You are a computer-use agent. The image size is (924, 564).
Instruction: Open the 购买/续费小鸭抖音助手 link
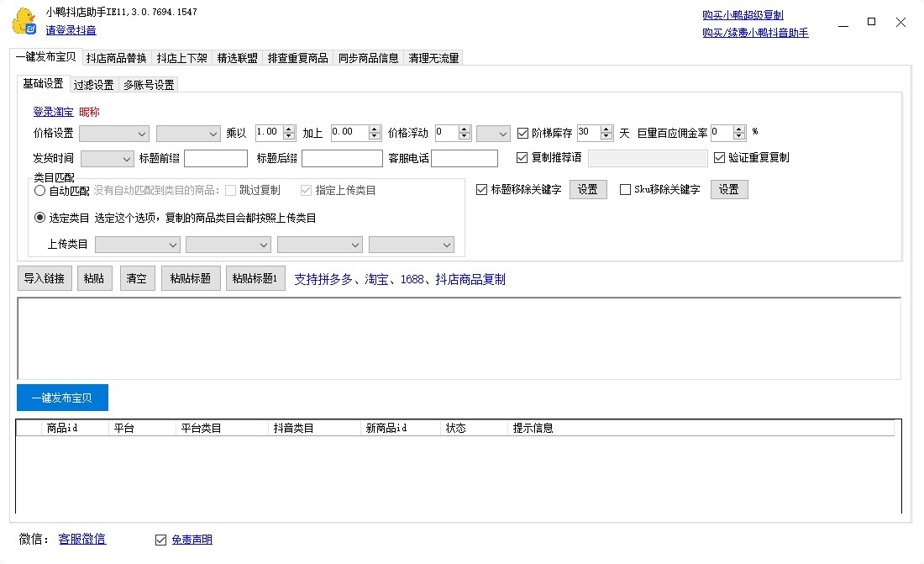coord(755,33)
